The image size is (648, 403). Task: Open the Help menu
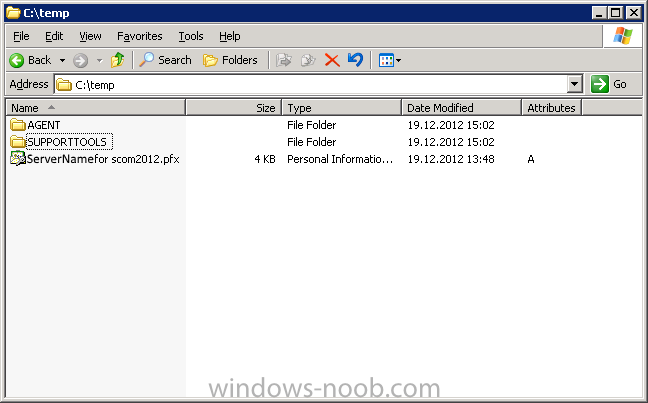click(x=230, y=36)
